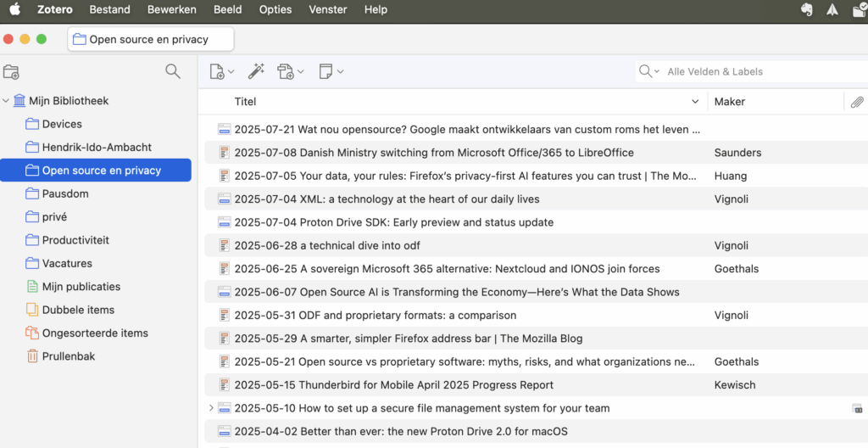Image resolution: width=868 pixels, height=448 pixels.
Task: Show Dubbele items
Action: [x=79, y=310]
